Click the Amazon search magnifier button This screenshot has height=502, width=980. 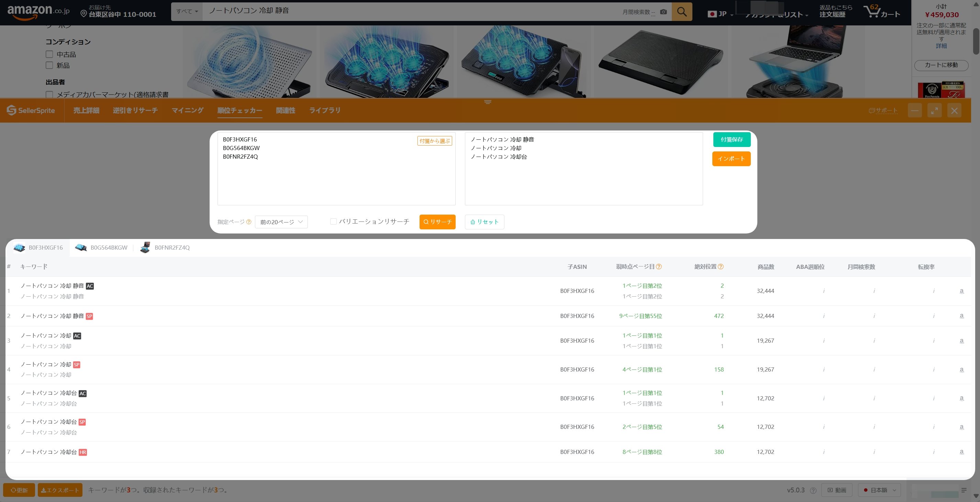(682, 12)
